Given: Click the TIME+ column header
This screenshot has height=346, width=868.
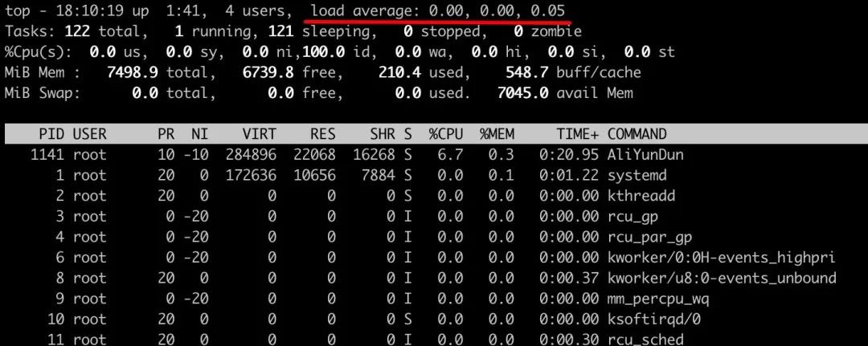Looking at the screenshot, I should [577, 134].
